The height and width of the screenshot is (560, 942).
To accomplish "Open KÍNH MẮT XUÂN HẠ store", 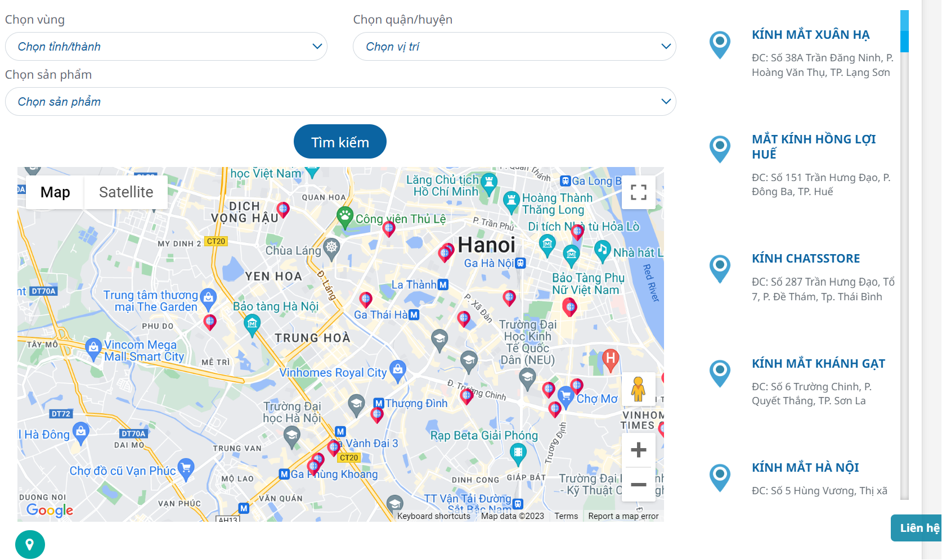I will pyautogui.click(x=810, y=35).
